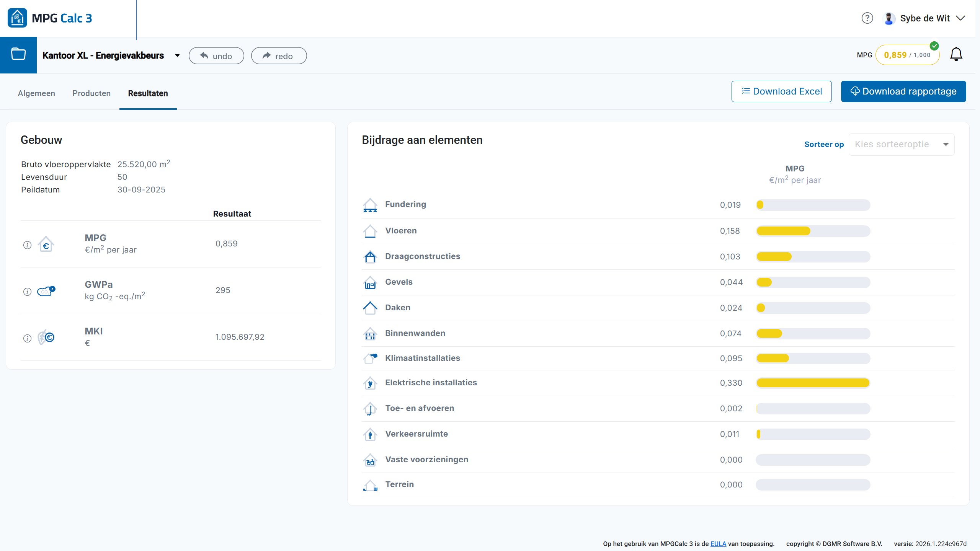Click the notification bell icon
Screen dimensions: 980x551
tap(956, 54)
